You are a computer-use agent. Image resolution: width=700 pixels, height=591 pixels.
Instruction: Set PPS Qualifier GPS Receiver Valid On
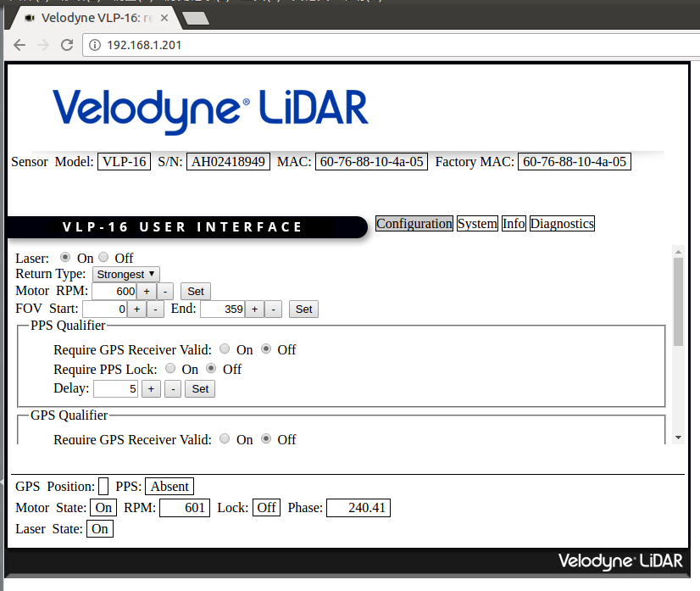coord(225,348)
